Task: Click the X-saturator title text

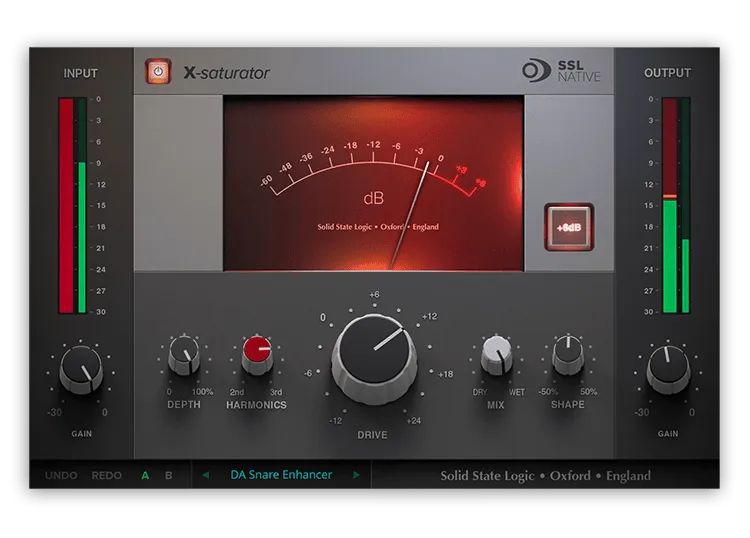Action: point(227,73)
